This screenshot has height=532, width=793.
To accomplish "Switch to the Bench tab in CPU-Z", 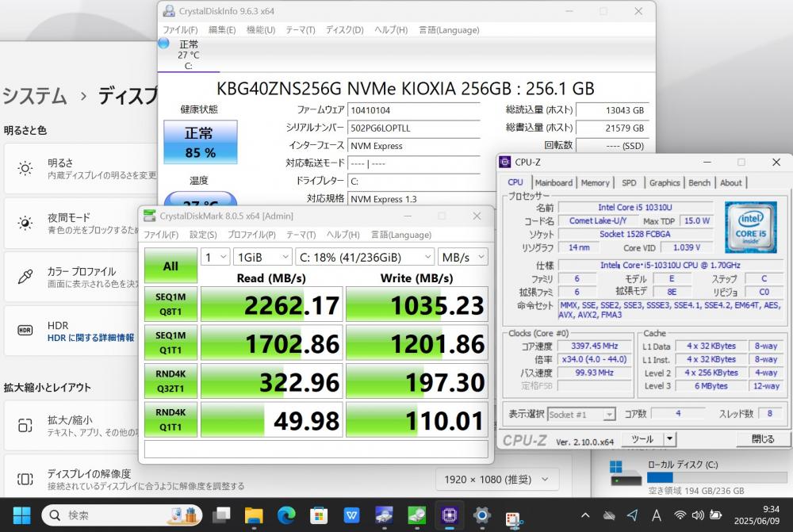I will coord(699,182).
